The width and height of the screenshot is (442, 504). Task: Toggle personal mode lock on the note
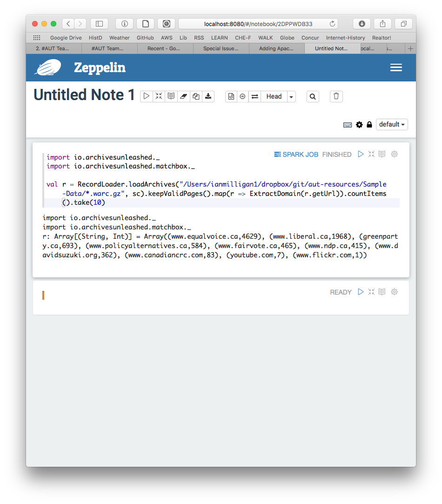[x=369, y=124]
